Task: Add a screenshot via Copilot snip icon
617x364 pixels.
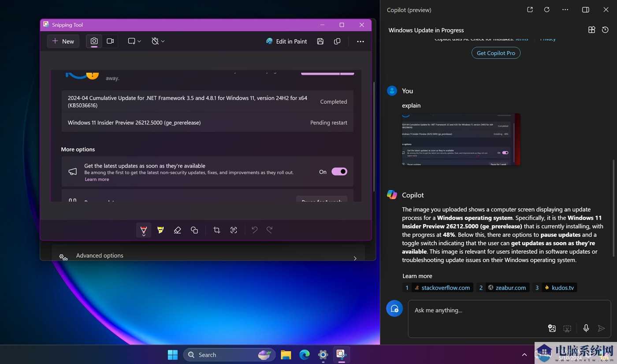Action: point(567,328)
